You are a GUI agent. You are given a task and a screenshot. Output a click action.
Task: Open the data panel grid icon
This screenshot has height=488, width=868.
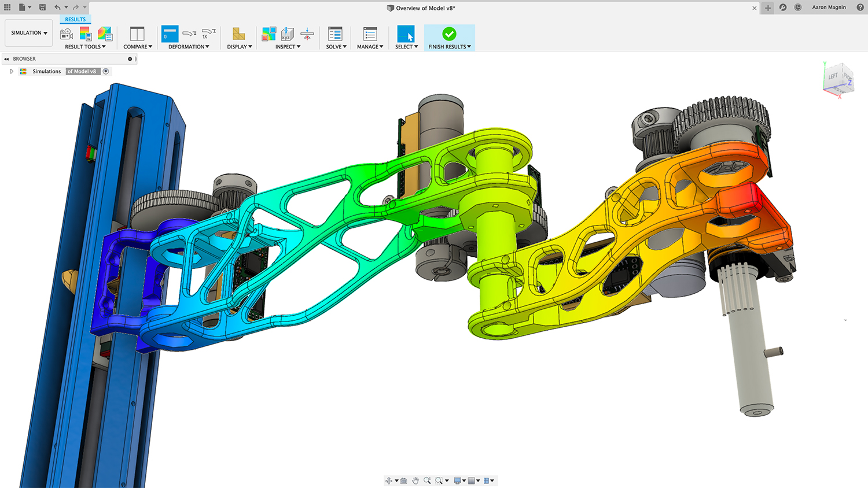pyautogui.click(x=8, y=8)
